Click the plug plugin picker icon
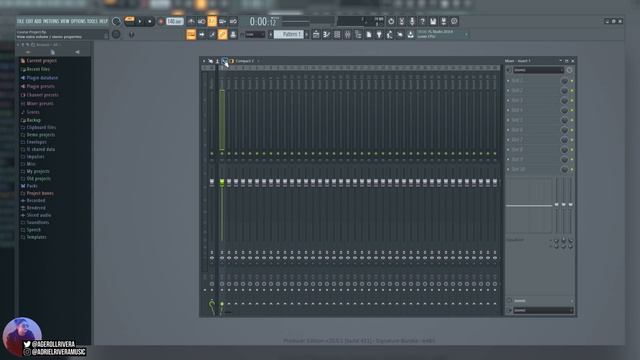 380,35
